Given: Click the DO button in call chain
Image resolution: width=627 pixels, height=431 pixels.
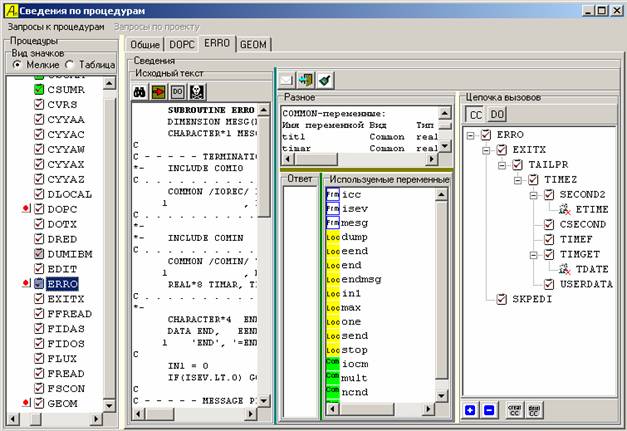Looking at the screenshot, I should point(497,115).
